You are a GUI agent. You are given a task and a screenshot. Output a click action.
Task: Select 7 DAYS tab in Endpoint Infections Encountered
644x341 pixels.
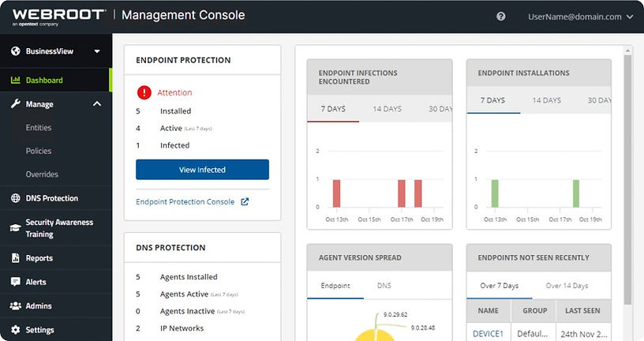(333, 109)
